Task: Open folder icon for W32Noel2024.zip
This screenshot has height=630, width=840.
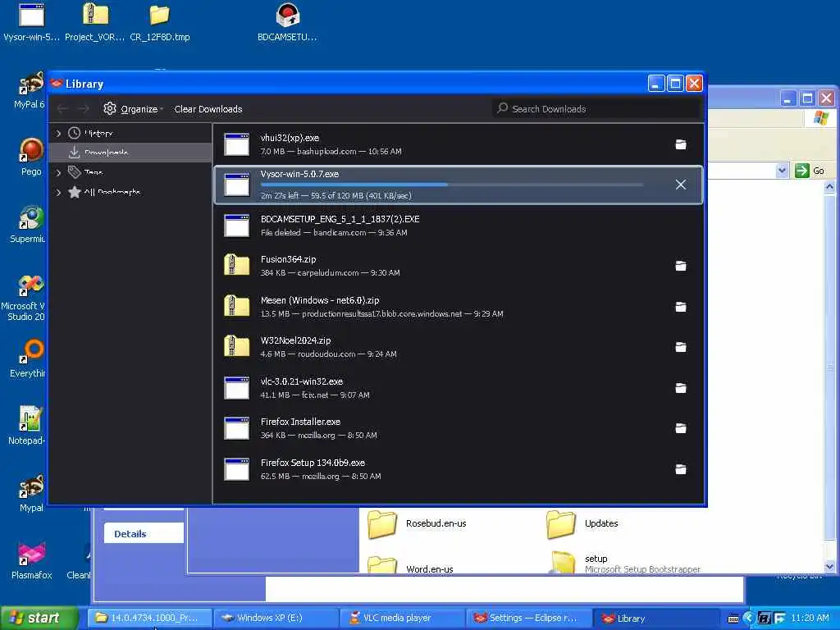Action: point(680,347)
